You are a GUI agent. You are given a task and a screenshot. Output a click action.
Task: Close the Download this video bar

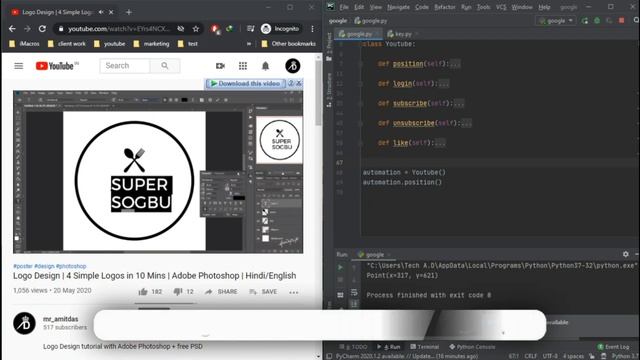click(299, 83)
